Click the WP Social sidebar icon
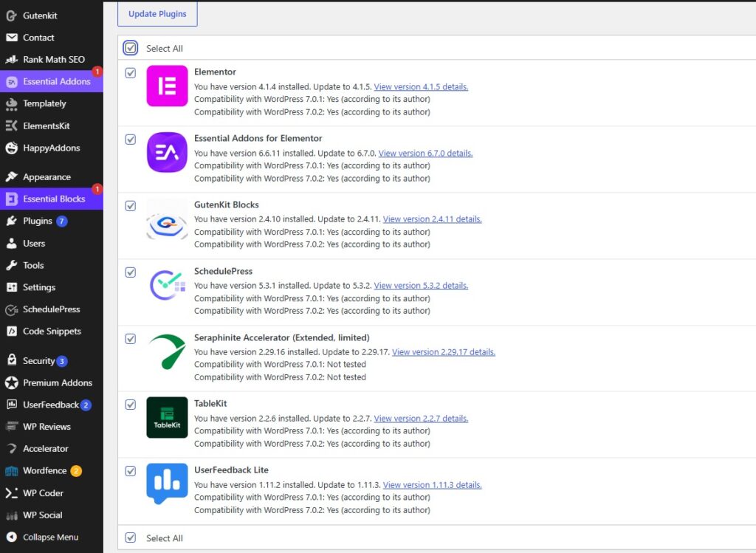This screenshot has width=756, height=553. pyautogui.click(x=12, y=515)
